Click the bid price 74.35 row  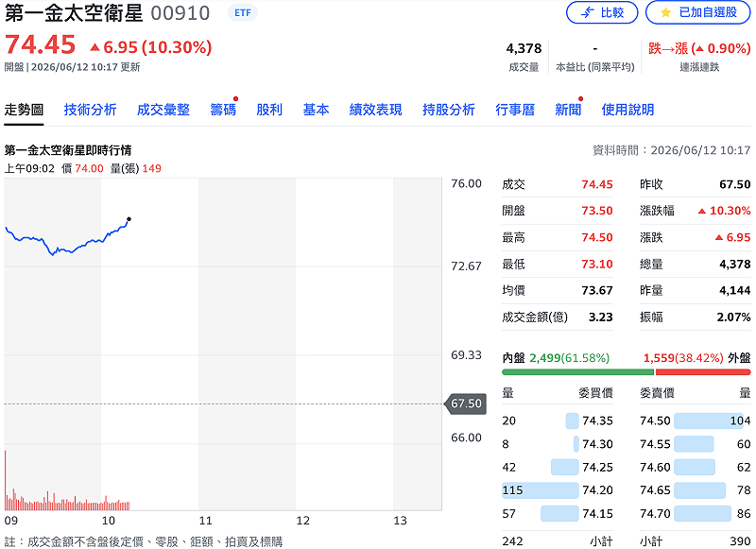click(558, 420)
